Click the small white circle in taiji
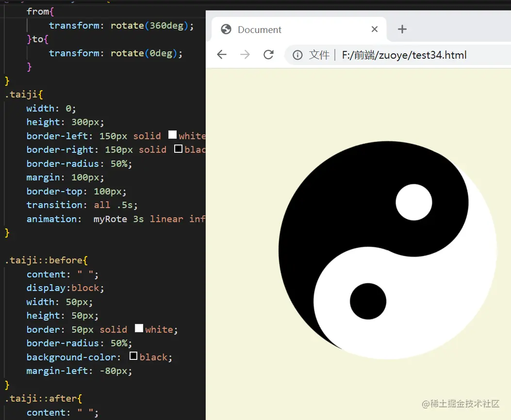Image resolution: width=511 pixels, height=420 pixels. pyautogui.click(x=414, y=202)
